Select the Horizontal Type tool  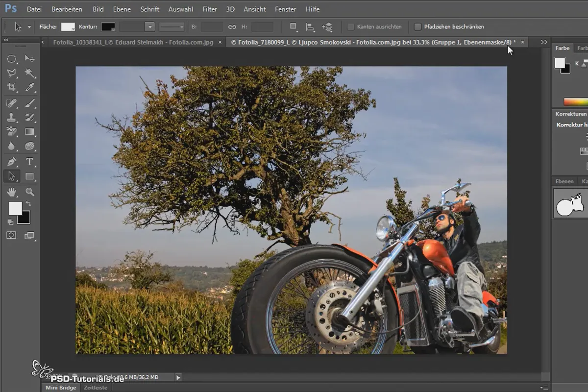(x=29, y=161)
